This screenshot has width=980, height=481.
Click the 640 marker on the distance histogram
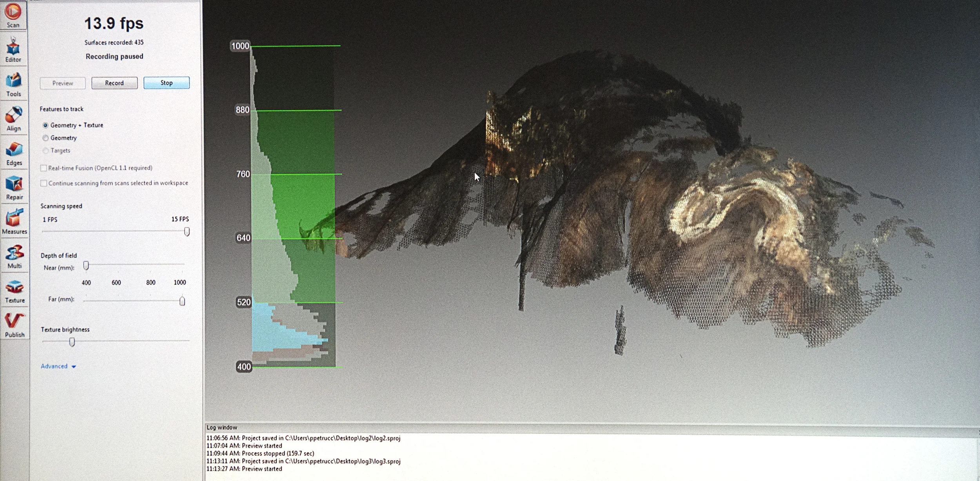(243, 238)
